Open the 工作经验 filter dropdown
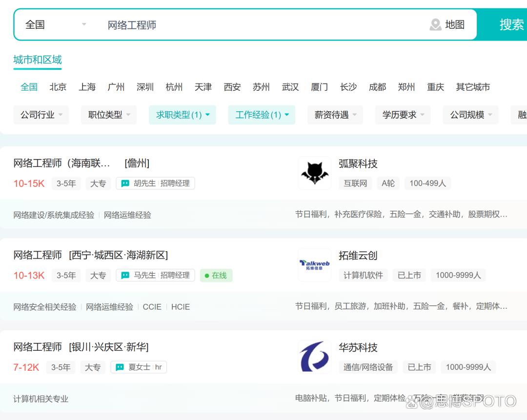The image size is (527, 420). 262,115
